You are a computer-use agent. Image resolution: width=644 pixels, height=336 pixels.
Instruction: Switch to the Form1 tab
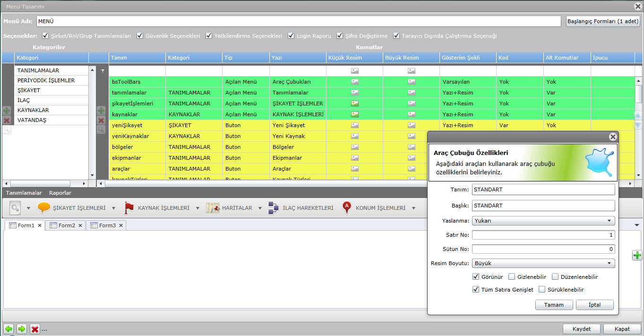pyautogui.click(x=25, y=225)
